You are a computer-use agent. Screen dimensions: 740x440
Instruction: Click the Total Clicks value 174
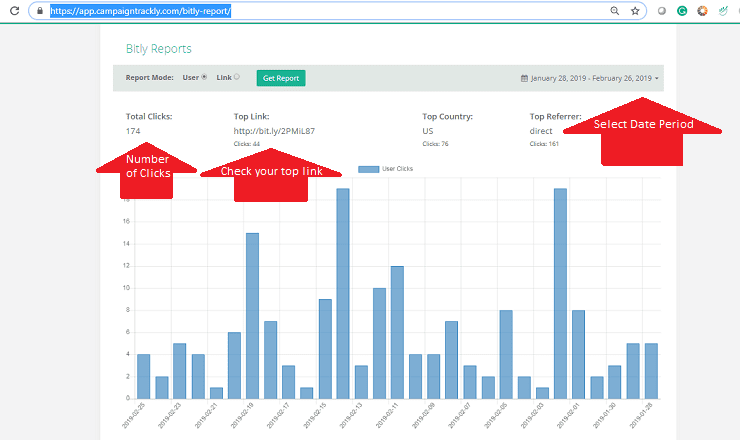tap(133, 131)
